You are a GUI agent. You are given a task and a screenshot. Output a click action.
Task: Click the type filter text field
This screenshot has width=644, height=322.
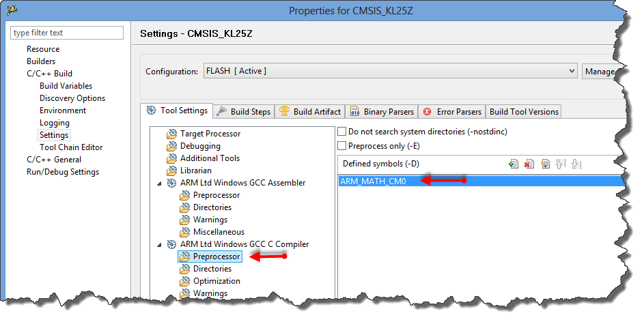[x=67, y=33]
